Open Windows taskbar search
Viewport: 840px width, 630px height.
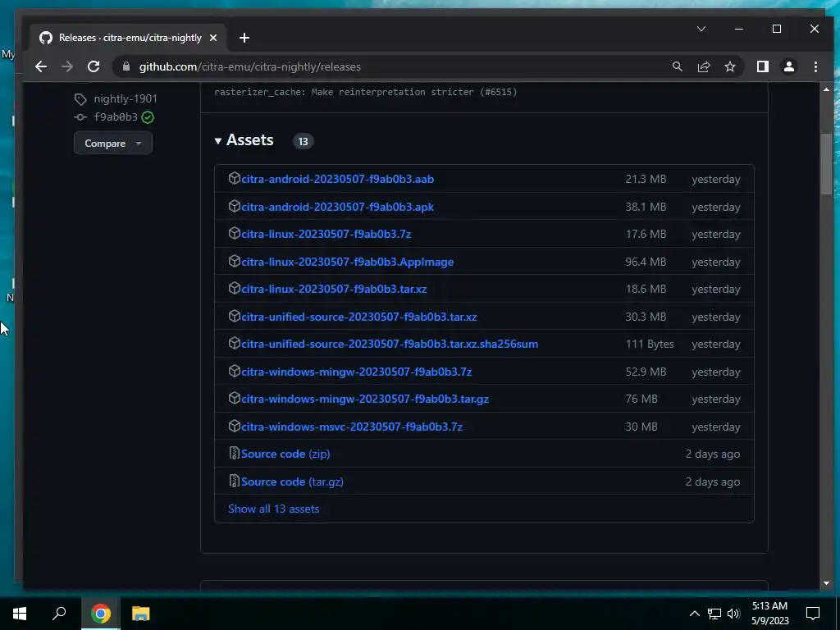[59, 614]
